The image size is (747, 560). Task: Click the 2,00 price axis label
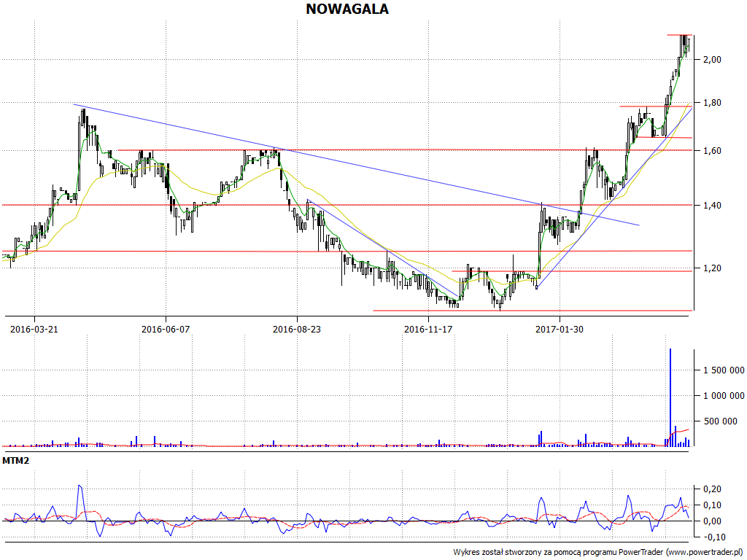pos(712,60)
